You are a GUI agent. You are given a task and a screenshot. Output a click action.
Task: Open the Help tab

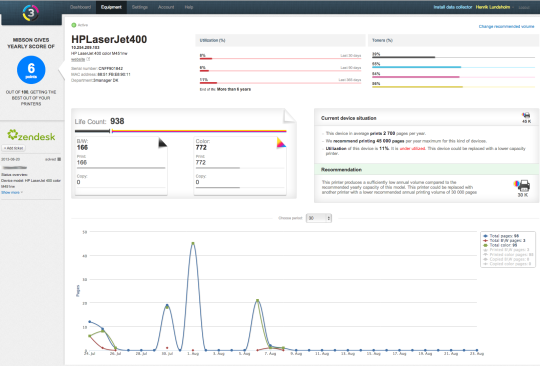point(189,7)
